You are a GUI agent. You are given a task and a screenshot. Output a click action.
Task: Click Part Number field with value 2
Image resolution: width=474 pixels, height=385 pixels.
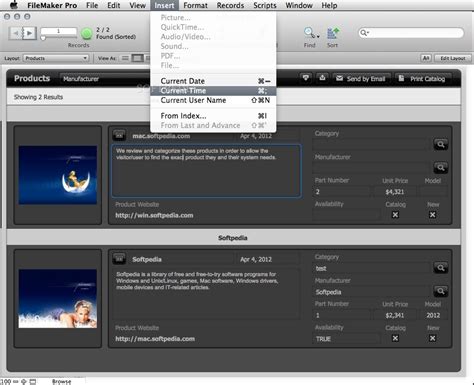click(x=342, y=192)
